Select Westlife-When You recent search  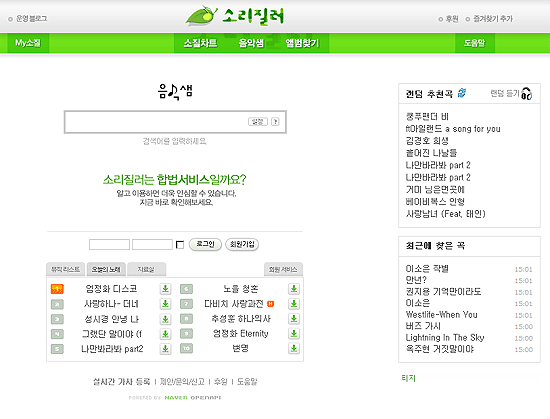point(442,315)
